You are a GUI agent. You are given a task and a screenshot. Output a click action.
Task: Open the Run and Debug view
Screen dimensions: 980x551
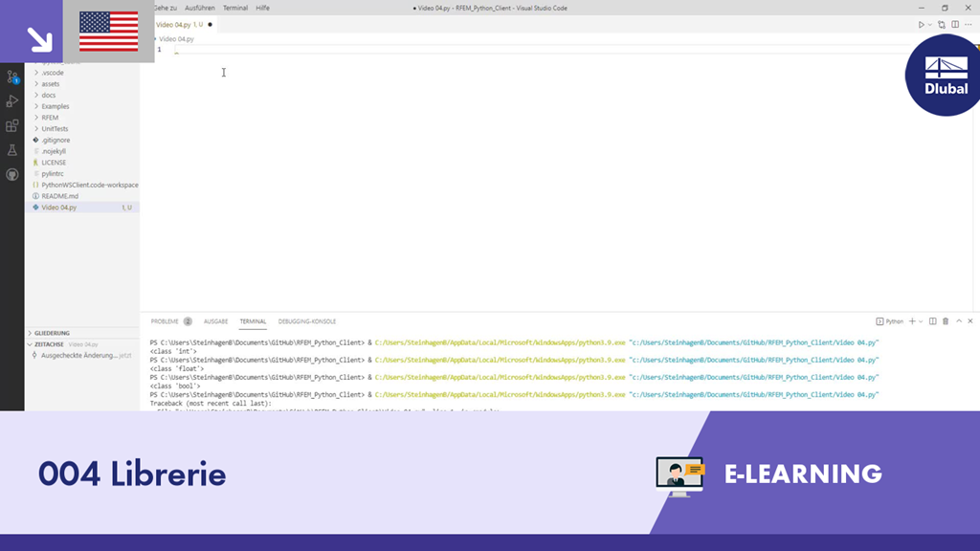12,101
